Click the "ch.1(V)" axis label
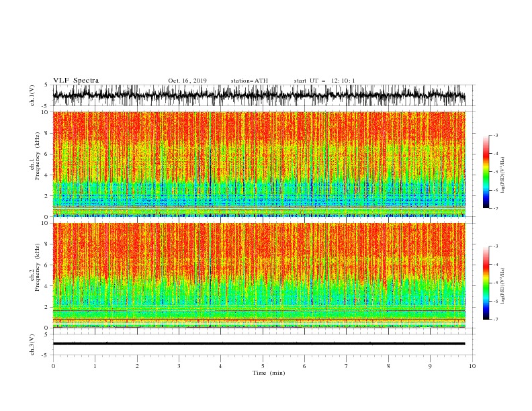Image resolution: width=532 pixels, height=411 pixels. click(32, 95)
